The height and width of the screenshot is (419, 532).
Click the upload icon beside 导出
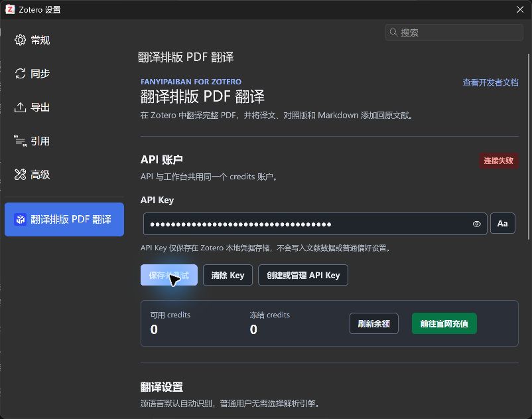(x=20, y=108)
